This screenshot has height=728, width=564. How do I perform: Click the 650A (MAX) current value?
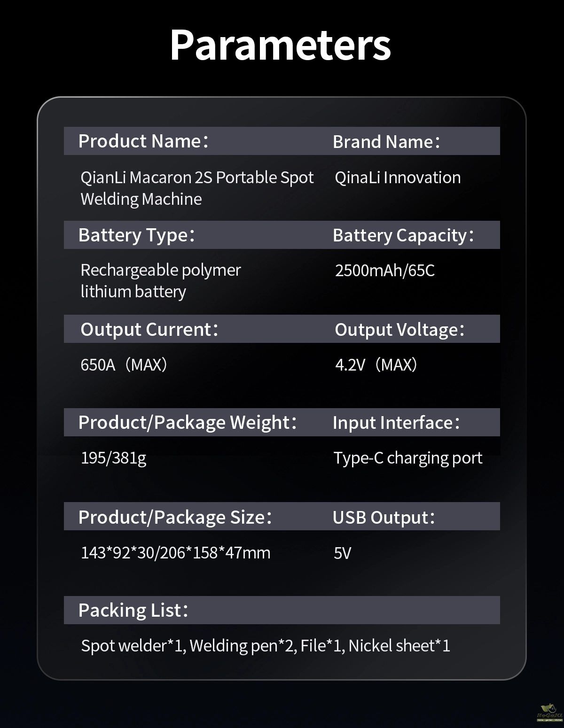[124, 364]
